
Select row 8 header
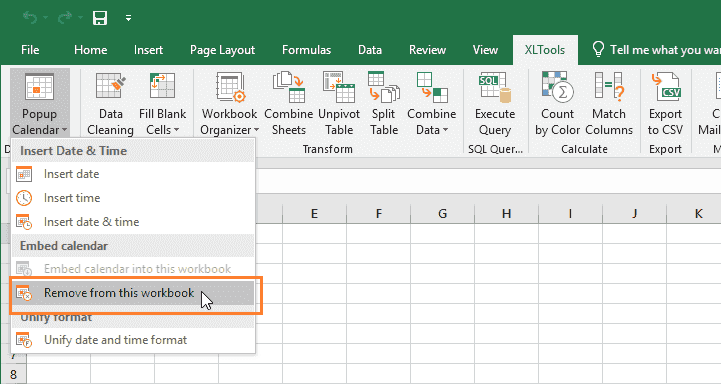[x=13, y=374]
